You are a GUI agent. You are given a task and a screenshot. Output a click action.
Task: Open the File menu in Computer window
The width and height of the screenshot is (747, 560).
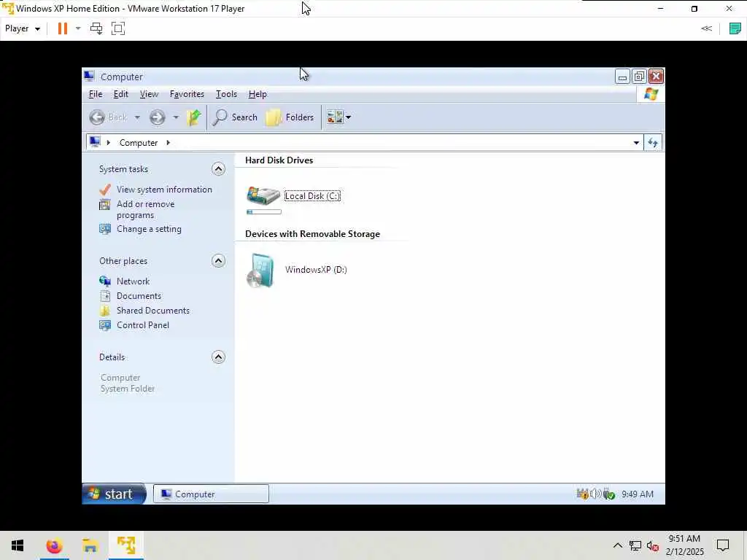coord(96,94)
